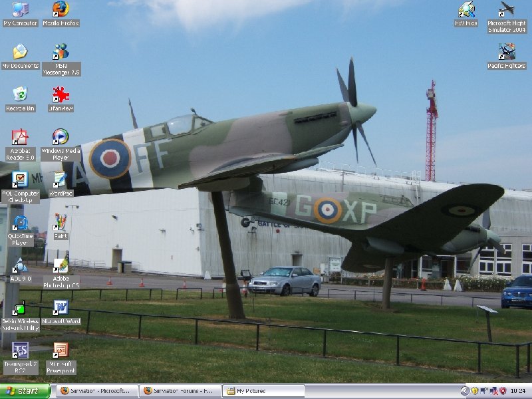Open the My Computer icon
This screenshot has width=532, height=399.
tap(20, 9)
